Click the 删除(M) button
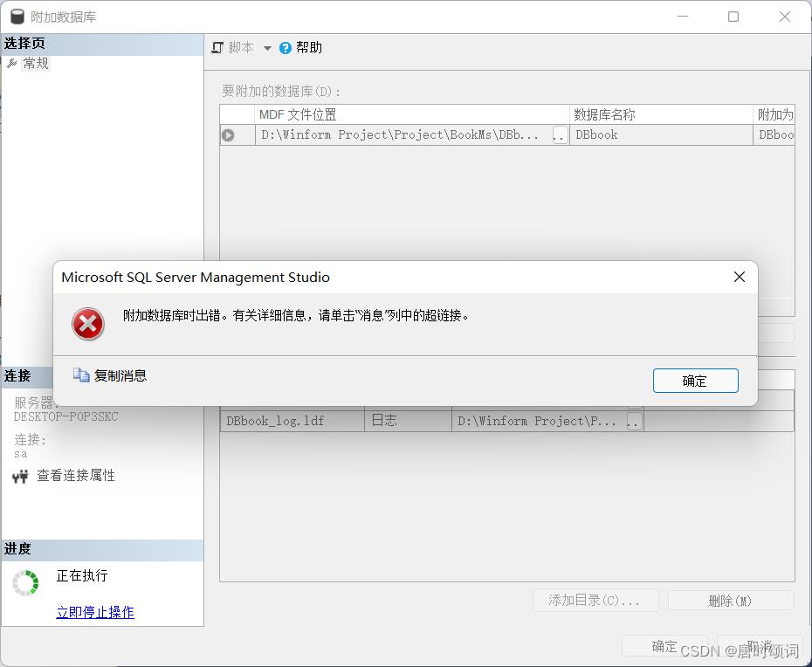Viewport: 812px width, 667px height. [x=731, y=600]
